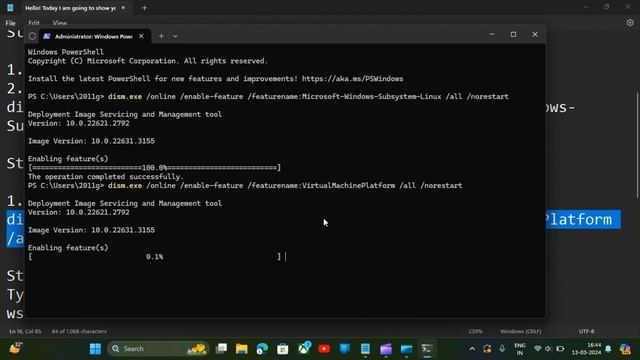
Task: Switch to Notepad via its taskbar icon
Action: (365, 349)
